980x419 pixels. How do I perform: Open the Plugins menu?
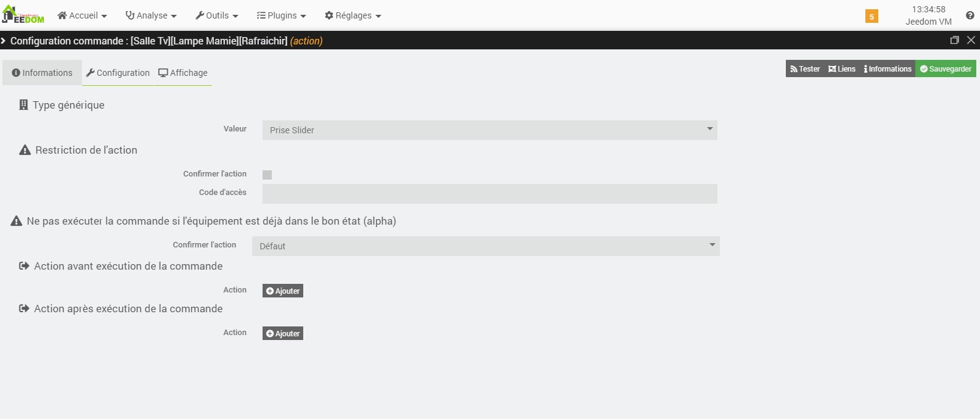coord(282,15)
